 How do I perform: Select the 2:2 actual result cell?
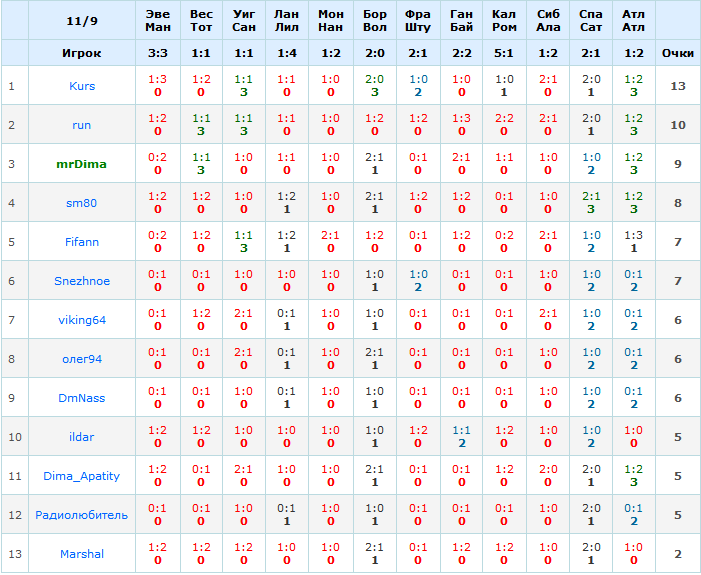coord(461,53)
